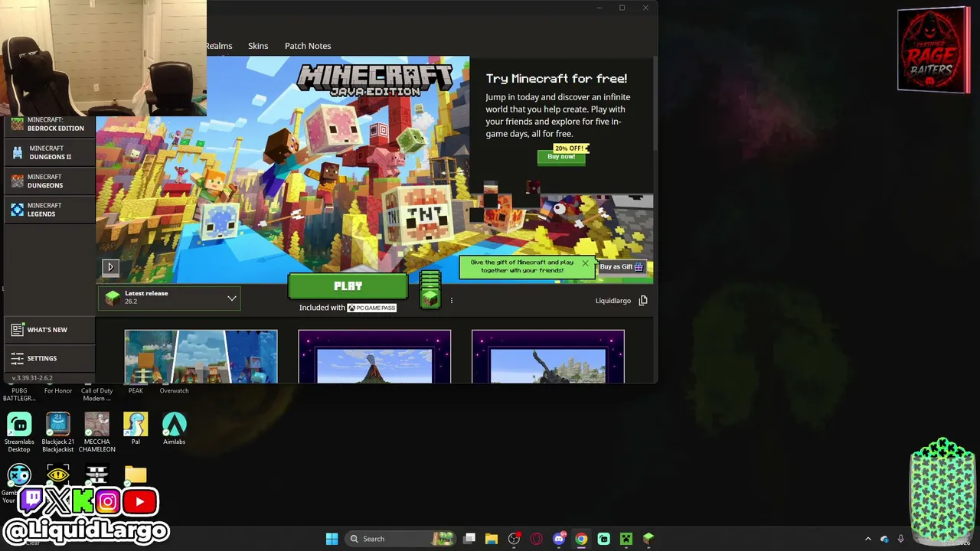Open Minecraft: Bedrock Edition in the sidebar

click(x=50, y=124)
